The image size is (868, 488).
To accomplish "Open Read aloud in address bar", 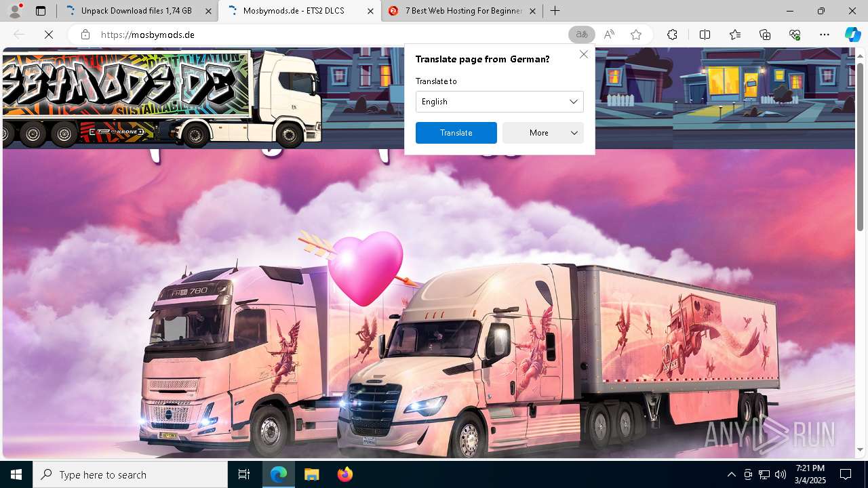I will [609, 35].
